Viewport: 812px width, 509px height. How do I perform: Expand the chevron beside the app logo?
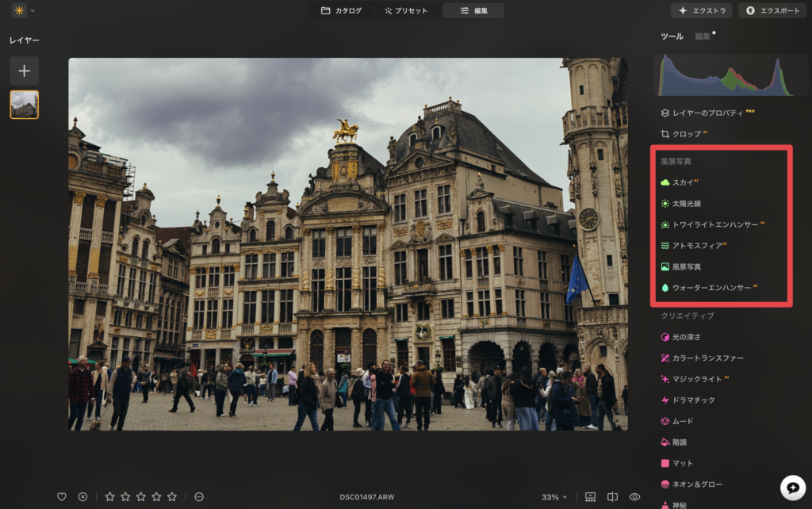33,10
